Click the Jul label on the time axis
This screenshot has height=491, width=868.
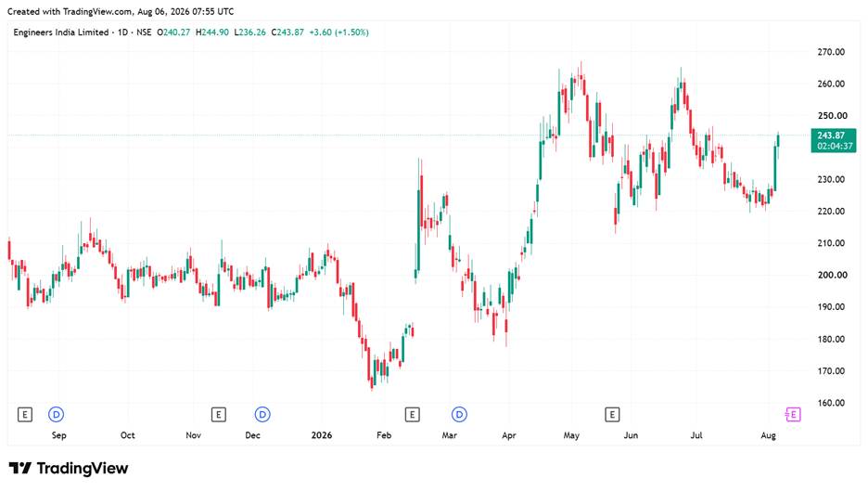click(696, 435)
